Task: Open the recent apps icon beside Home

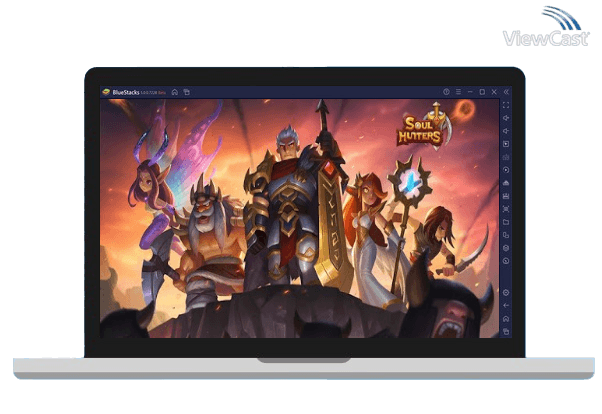Action: coord(187,92)
